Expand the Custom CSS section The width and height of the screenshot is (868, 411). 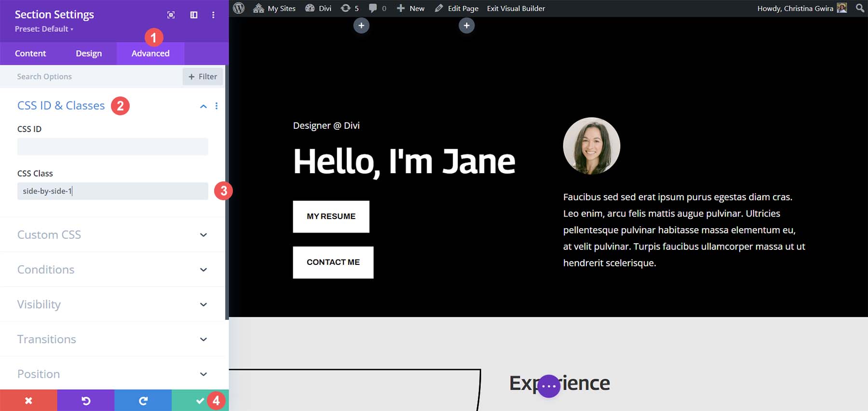[113, 234]
